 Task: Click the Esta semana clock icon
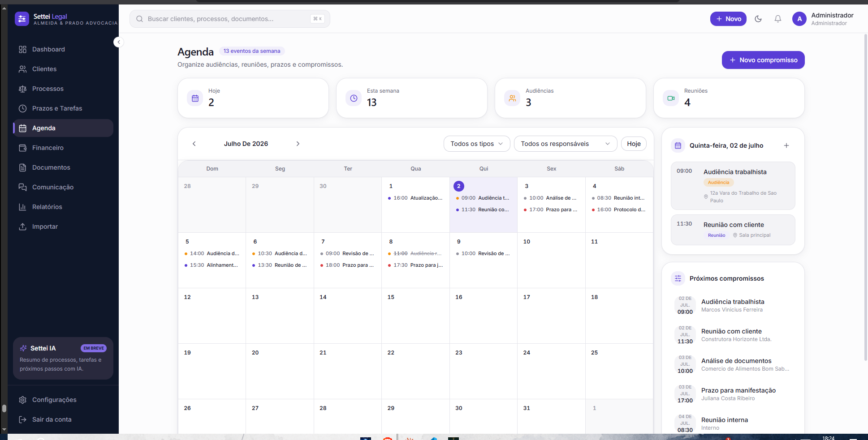(x=354, y=98)
